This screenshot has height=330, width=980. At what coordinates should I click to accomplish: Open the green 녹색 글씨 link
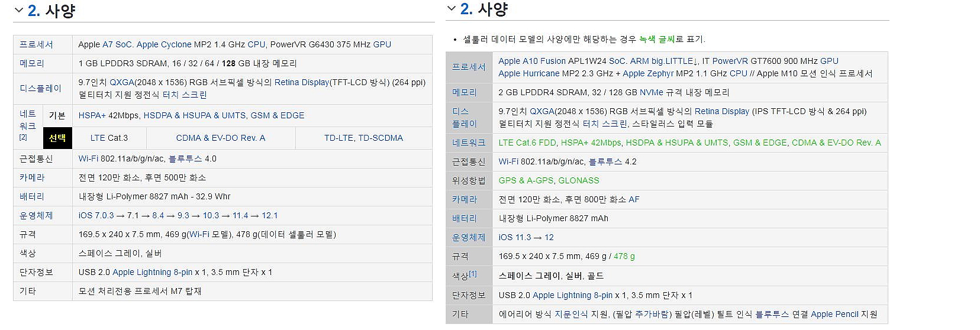(657, 39)
